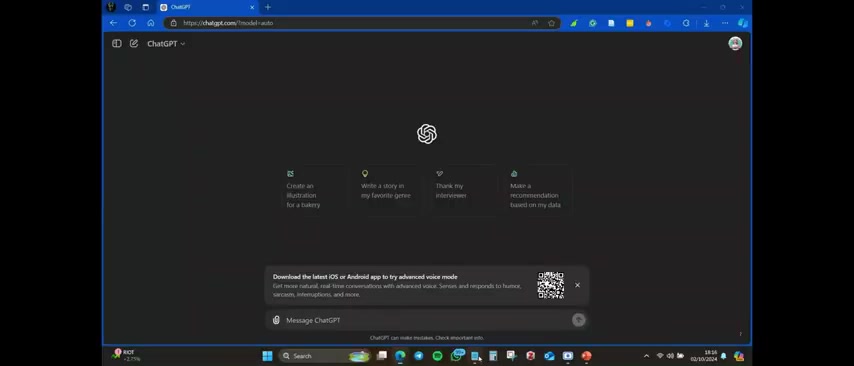Open the notifications bell in the taskbar

point(724,356)
